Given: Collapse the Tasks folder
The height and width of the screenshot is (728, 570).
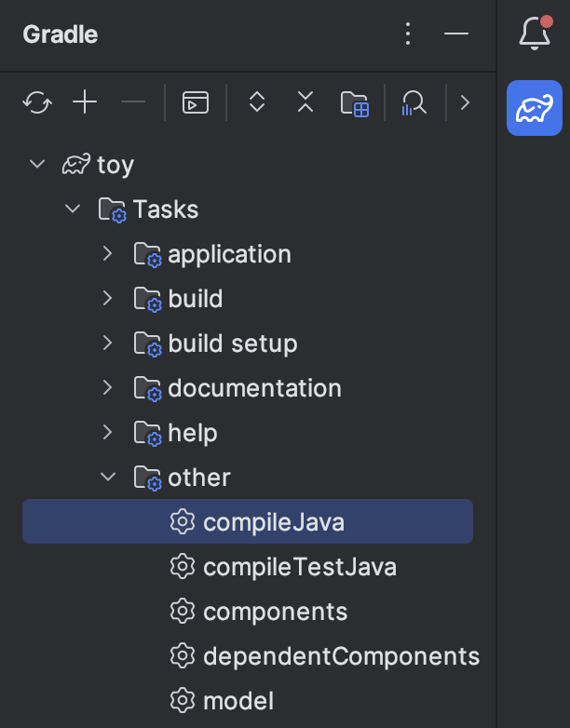Looking at the screenshot, I should point(73,209).
